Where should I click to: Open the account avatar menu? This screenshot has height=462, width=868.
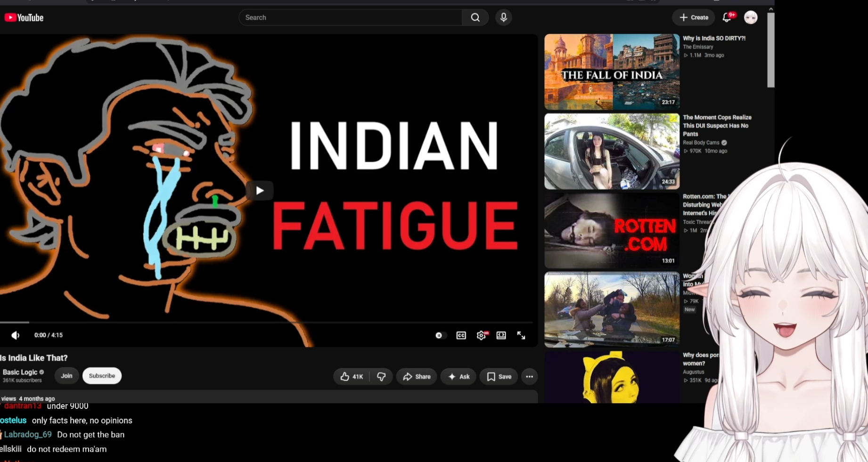coord(751,17)
